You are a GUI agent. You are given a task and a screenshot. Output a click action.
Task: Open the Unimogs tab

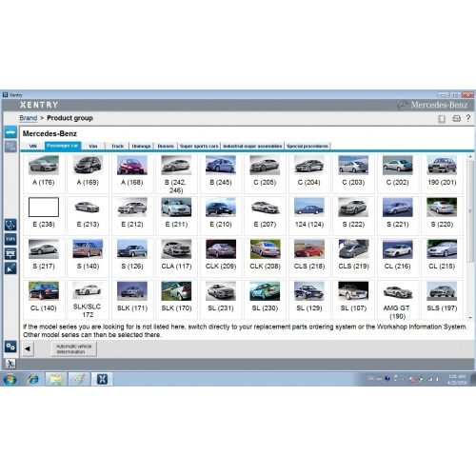(141, 146)
